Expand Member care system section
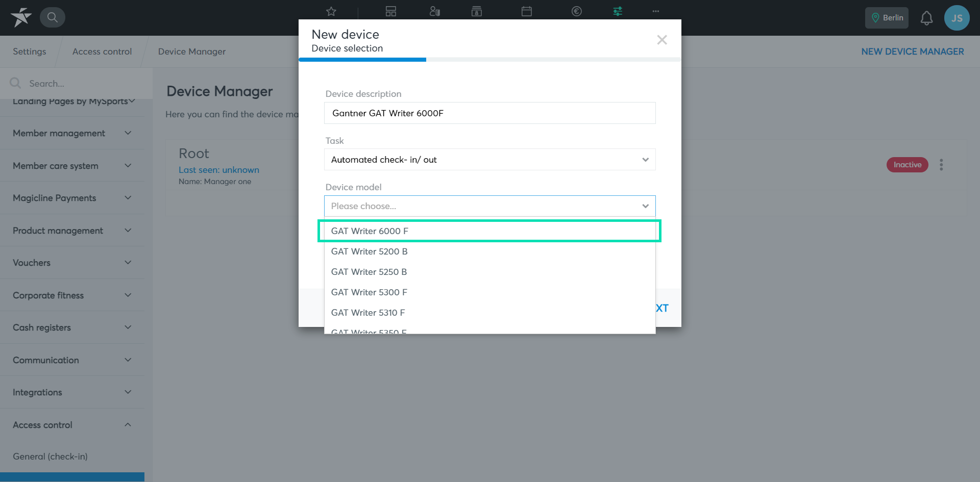The width and height of the screenshot is (980, 482). [x=72, y=166]
